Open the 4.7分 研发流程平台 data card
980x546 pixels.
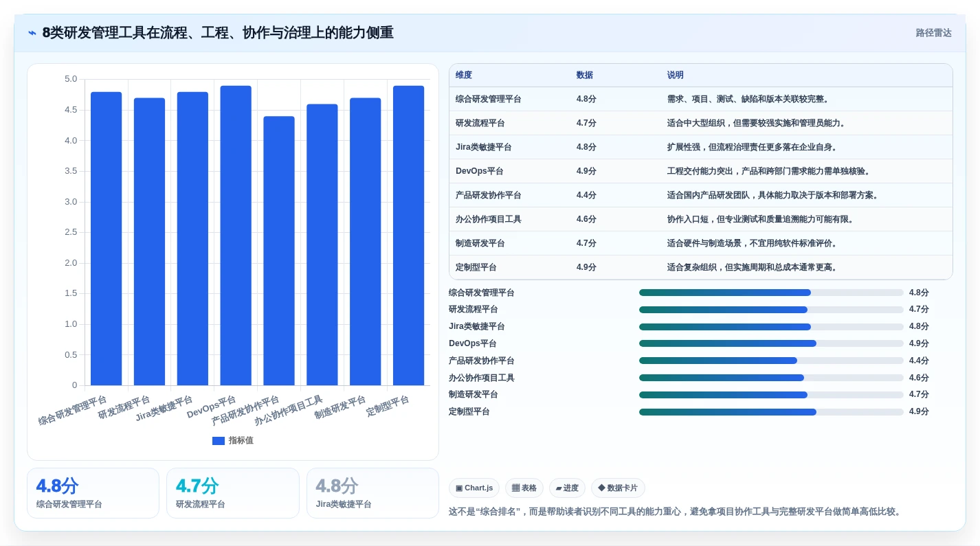coord(233,493)
